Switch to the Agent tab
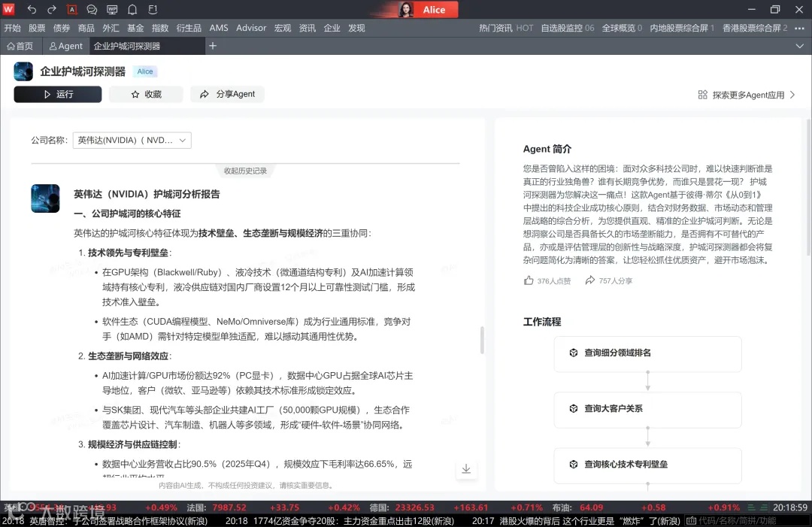 65,46
